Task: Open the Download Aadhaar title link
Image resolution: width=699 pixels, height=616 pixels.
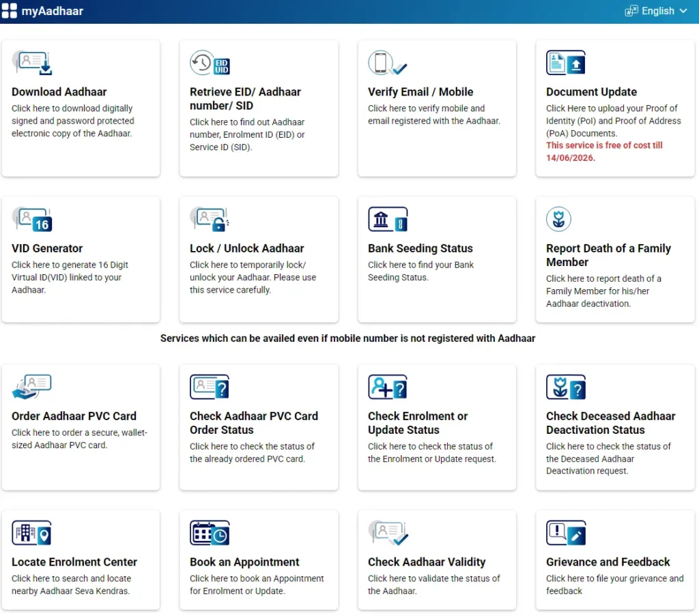Action: point(59,92)
